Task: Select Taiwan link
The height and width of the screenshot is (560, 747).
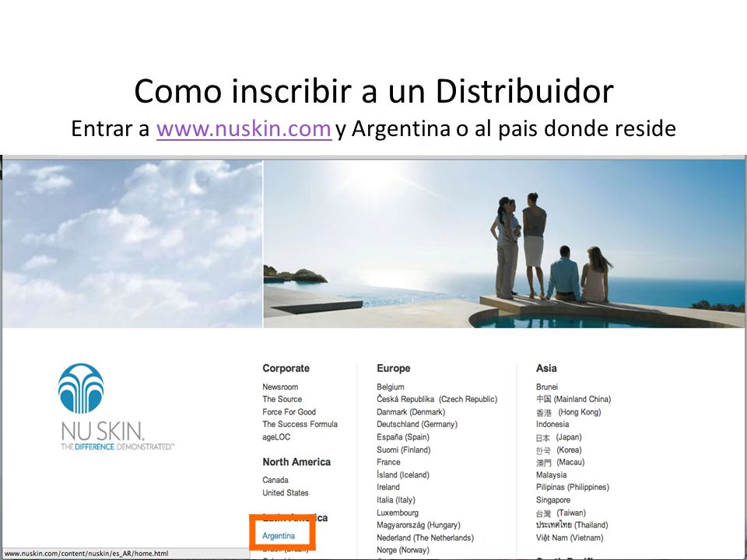Action: click(x=561, y=513)
